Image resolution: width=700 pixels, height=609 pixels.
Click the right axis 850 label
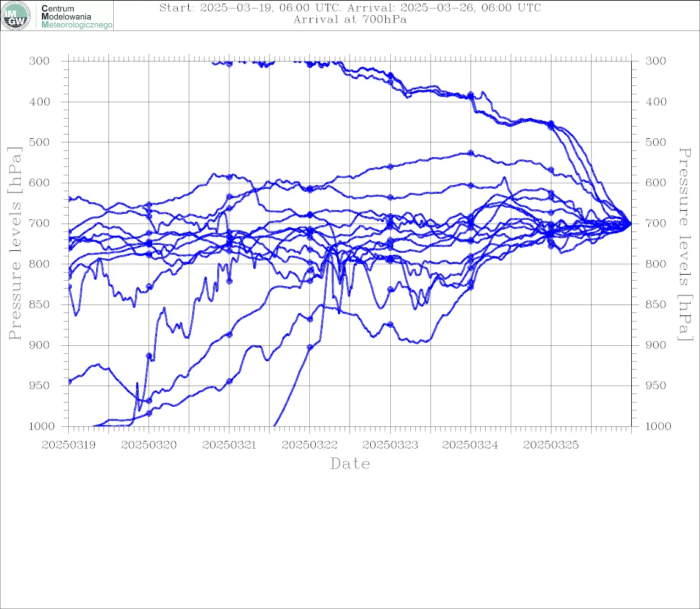pos(656,304)
